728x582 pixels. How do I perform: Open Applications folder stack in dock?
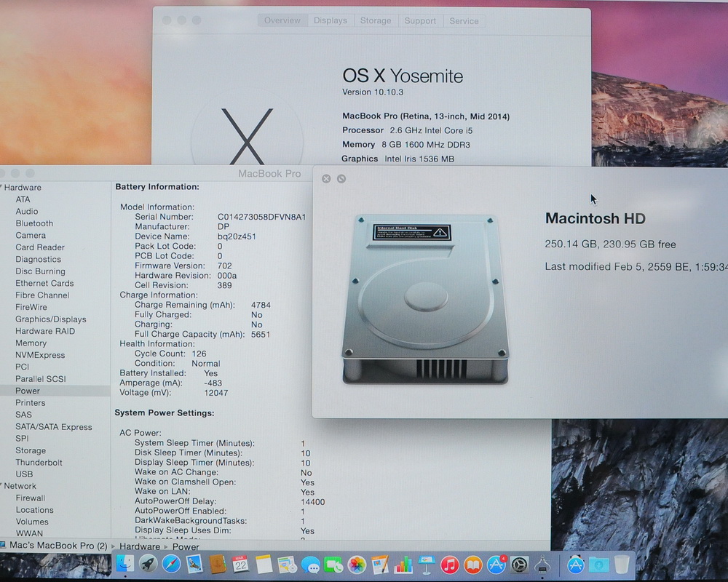click(x=576, y=565)
